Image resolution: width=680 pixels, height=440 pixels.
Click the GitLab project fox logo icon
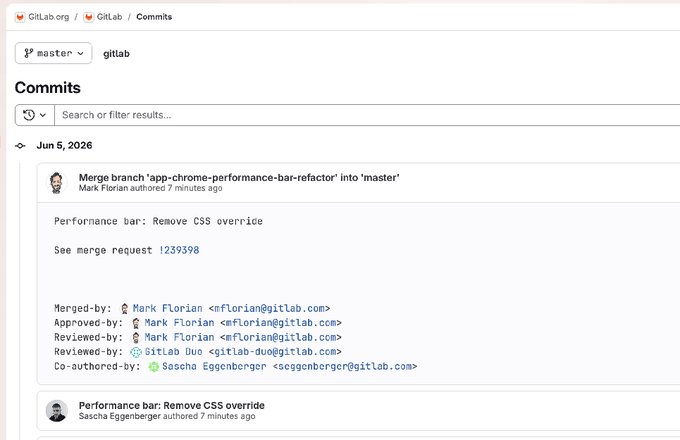point(88,17)
